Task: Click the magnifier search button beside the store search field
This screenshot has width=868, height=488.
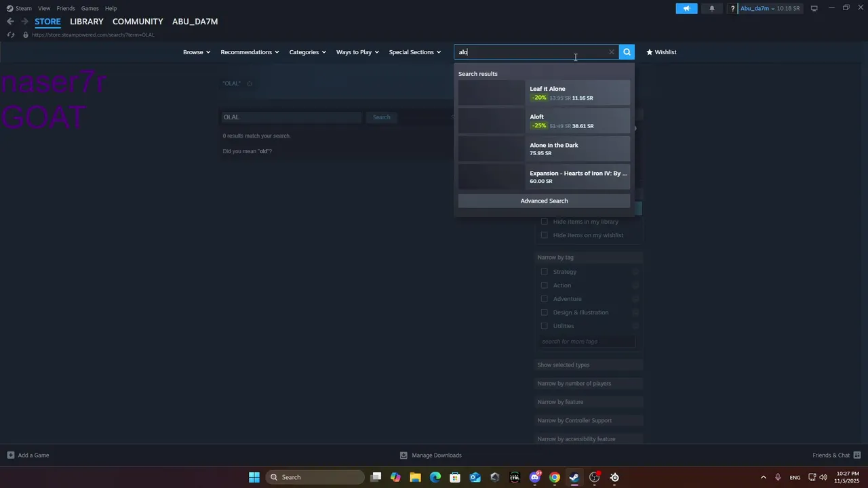Action: (627, 52)
